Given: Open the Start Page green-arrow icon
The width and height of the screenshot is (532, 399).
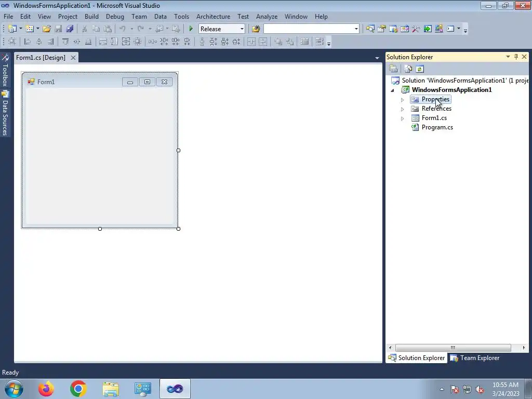Looking at the screenshot, I should [428, 29].
